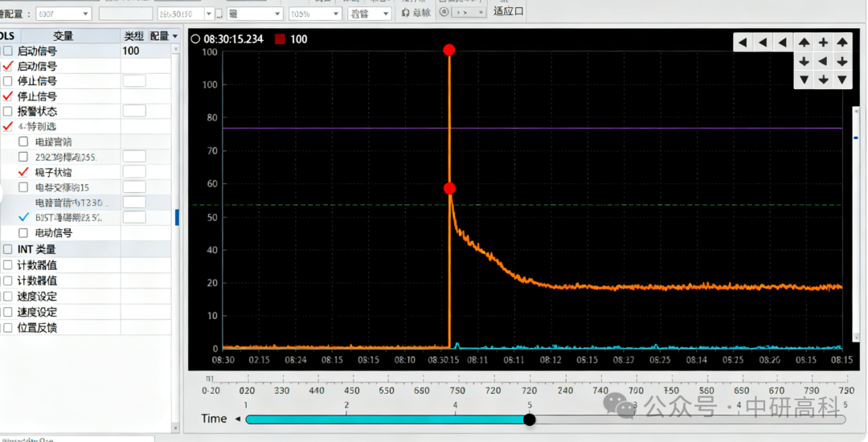Click left arrow between the two down arrows
Viewport: 868px width, 442px height.
point(823,61)
